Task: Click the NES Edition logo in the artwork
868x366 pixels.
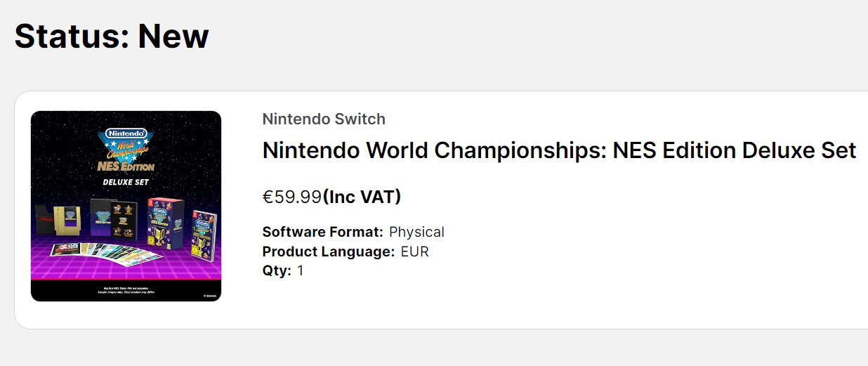Action: [x=126, y=166]
